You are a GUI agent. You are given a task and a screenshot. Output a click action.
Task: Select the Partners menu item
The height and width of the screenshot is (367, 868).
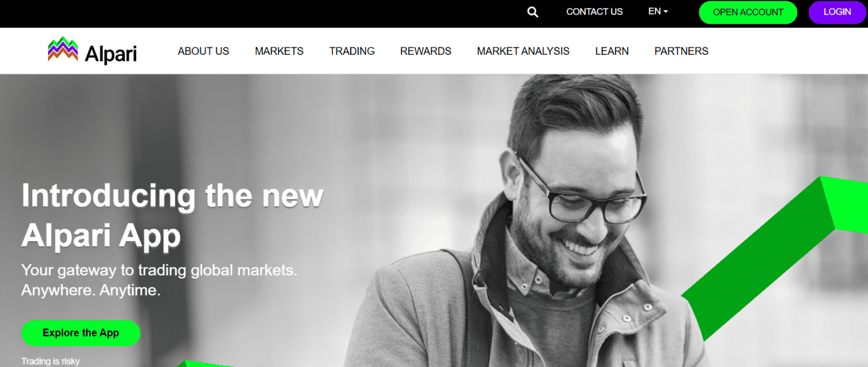click(682, 51)
